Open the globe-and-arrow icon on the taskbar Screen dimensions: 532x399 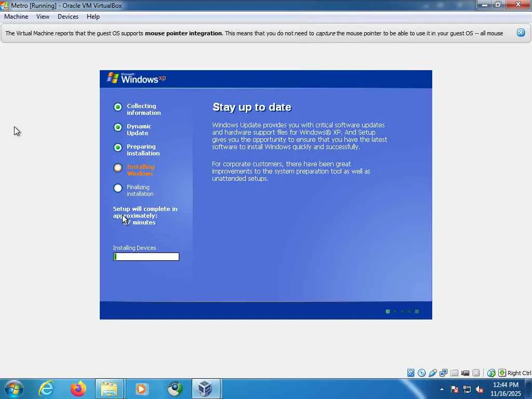click(x=175, y=389)
